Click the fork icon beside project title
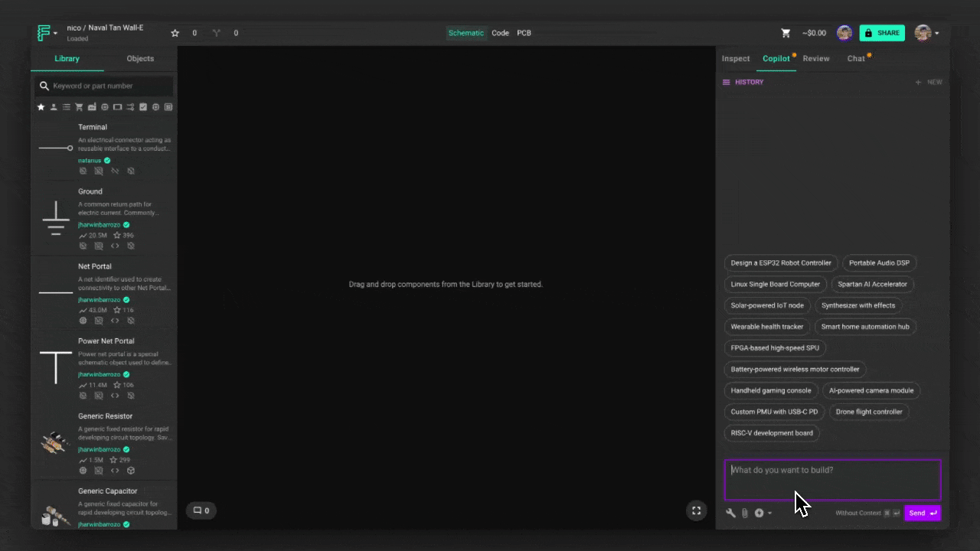980x551 pixels. click(217, 33)
